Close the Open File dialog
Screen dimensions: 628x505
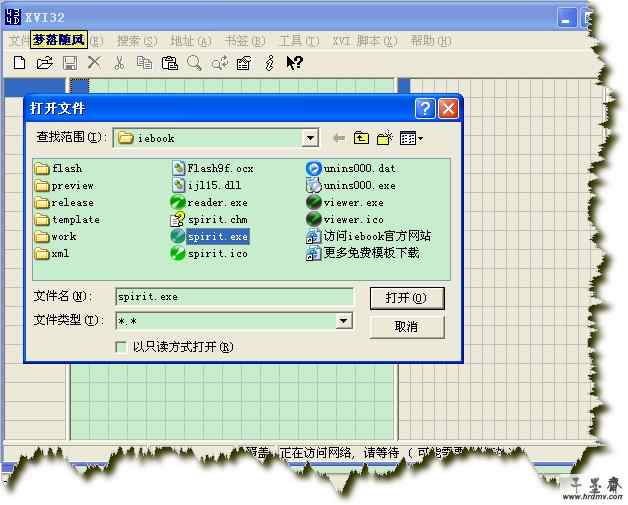tap(448, 109)
